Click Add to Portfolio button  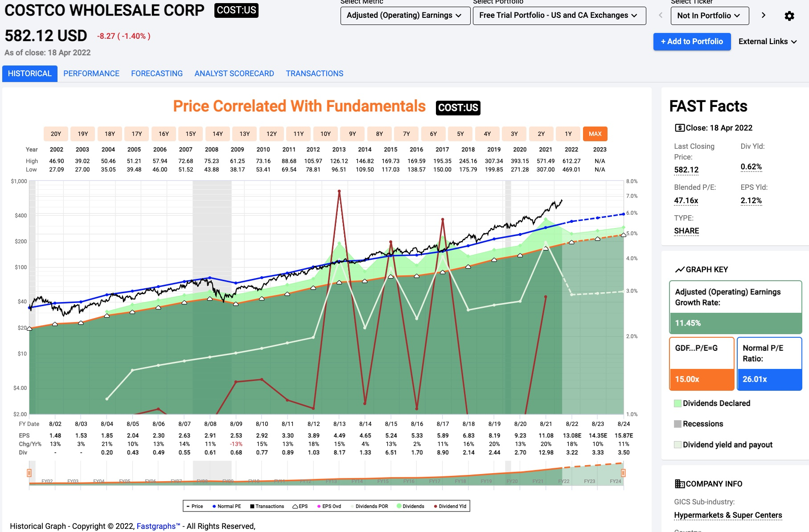click(x=692, y=41)
